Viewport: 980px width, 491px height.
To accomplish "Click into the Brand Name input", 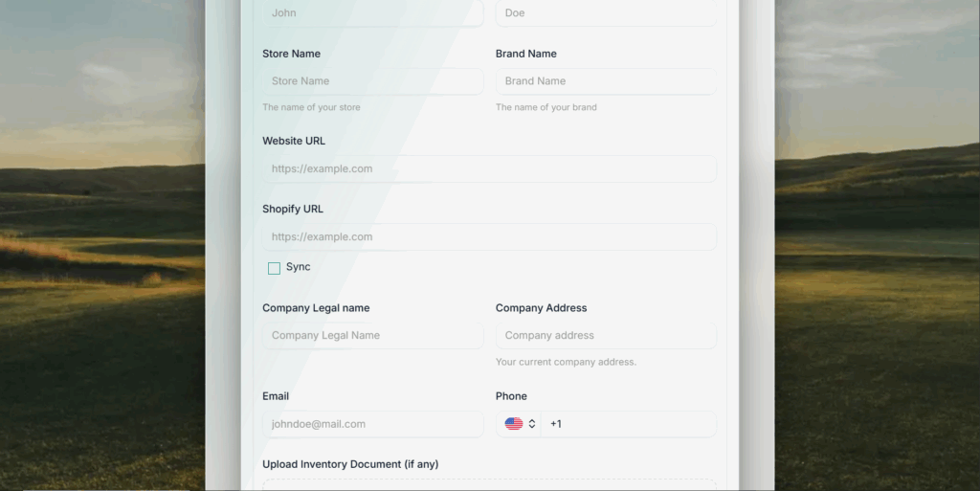I will coord(606,81).
